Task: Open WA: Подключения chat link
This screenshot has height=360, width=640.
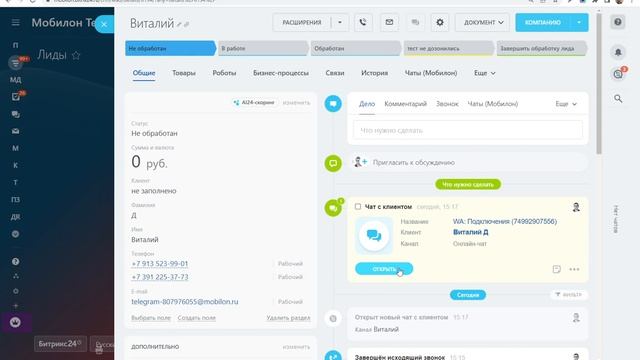Action: [x=504, y=221]
